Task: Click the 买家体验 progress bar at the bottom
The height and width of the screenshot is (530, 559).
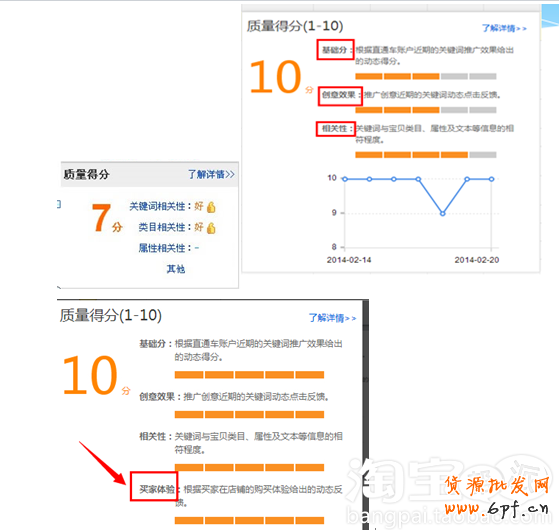Action: pyautogui.click(x=249, y=520)
